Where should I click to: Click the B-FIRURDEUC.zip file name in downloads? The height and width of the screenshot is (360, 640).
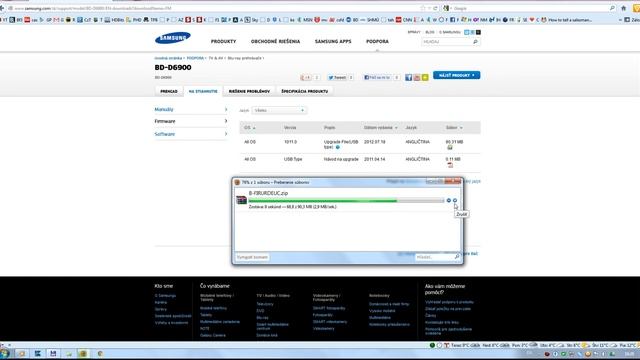[x=268, y=193]
